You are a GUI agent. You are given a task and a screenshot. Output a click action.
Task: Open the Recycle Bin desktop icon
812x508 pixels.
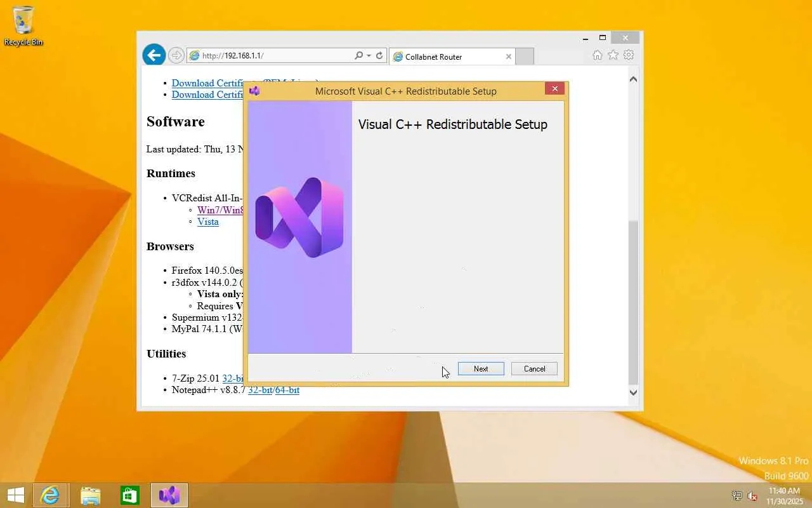tap(23, 26)
